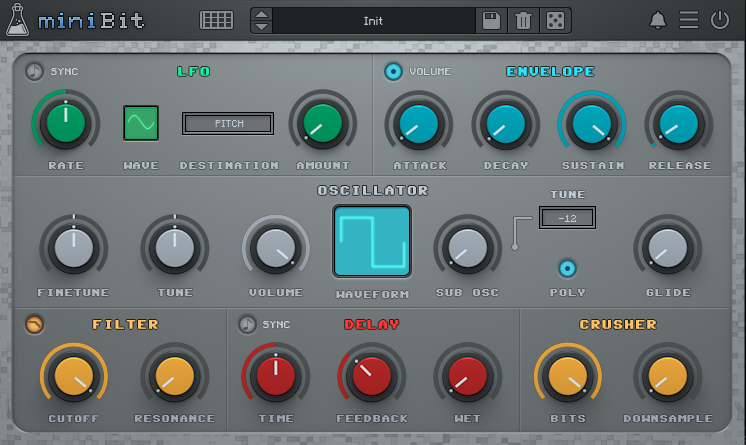
Task: Open the preset browser grid icon
Action: tap(216, 20)
